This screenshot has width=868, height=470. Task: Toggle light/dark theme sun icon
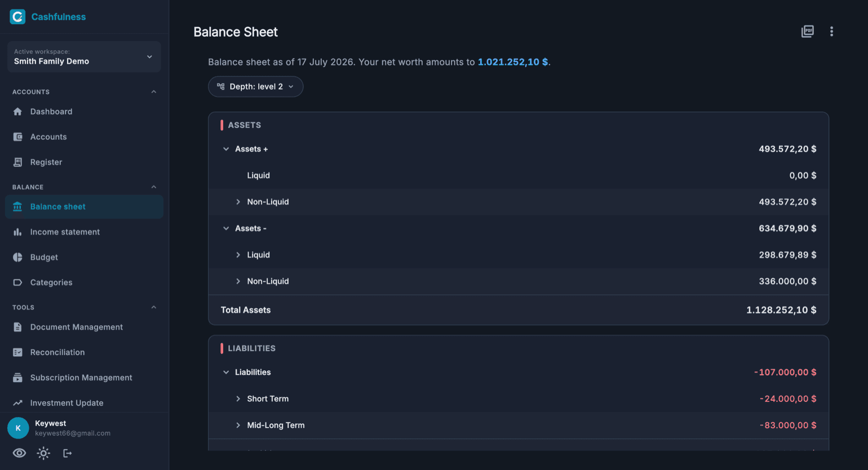click(x=43, y=453)
